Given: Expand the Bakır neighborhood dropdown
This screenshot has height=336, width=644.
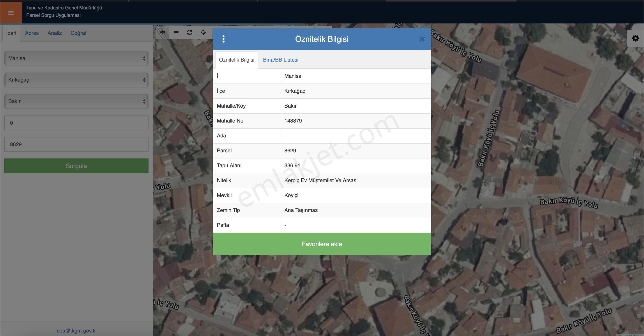Looking at the screenshot, I should [76, 101].
